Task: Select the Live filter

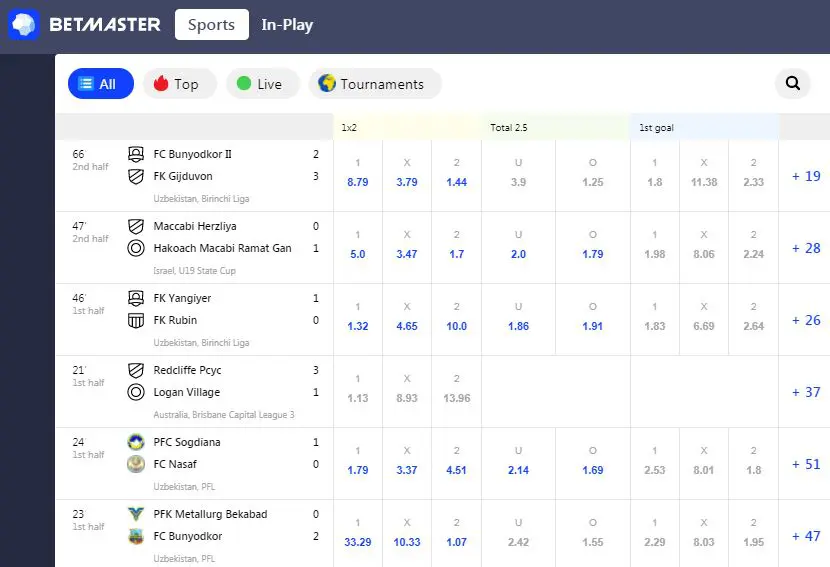Action: coord(263,84)
